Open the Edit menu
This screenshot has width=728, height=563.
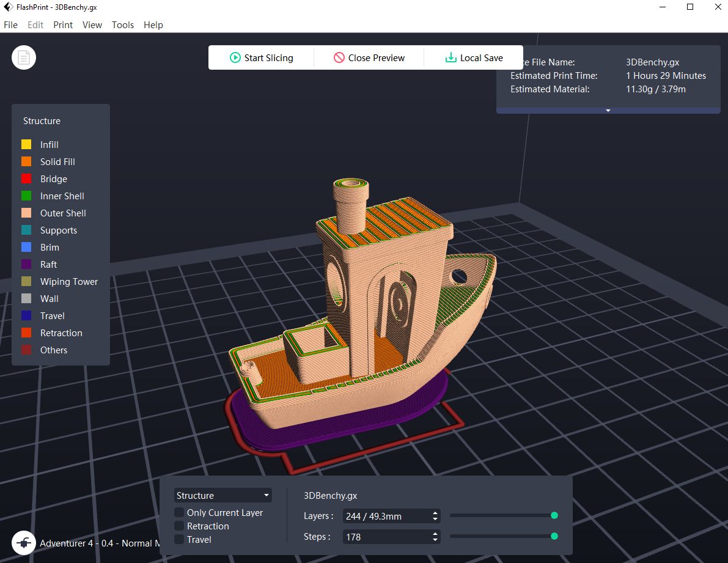tap(35, 25)
